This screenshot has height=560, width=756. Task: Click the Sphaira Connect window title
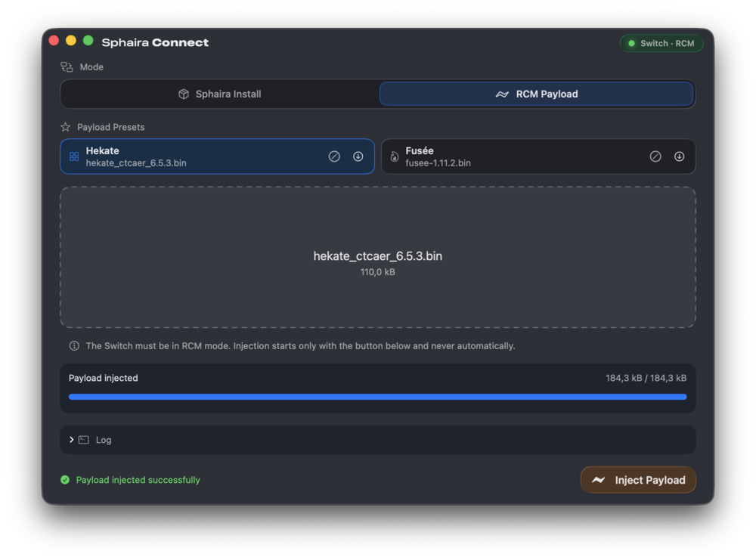click(x=155, y=42)
